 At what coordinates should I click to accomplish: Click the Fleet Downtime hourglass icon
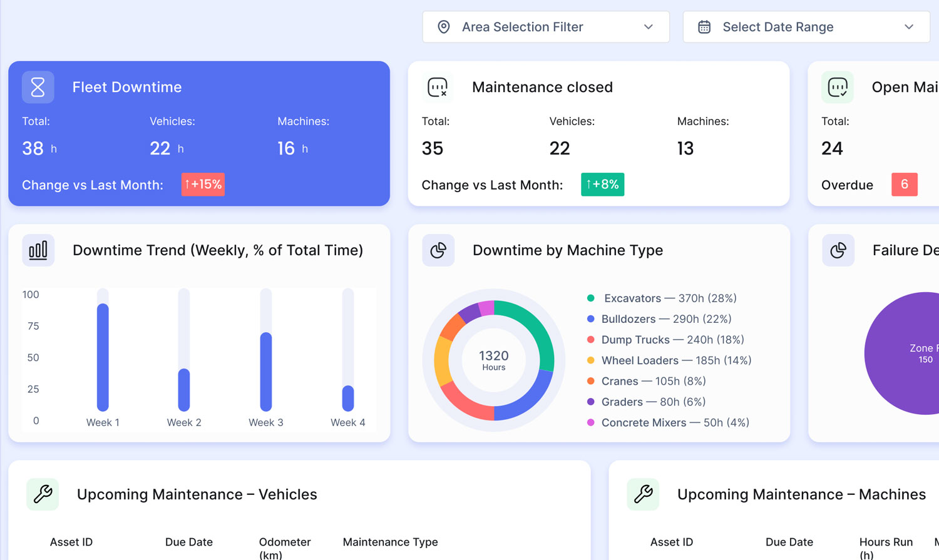pos(38,87)
